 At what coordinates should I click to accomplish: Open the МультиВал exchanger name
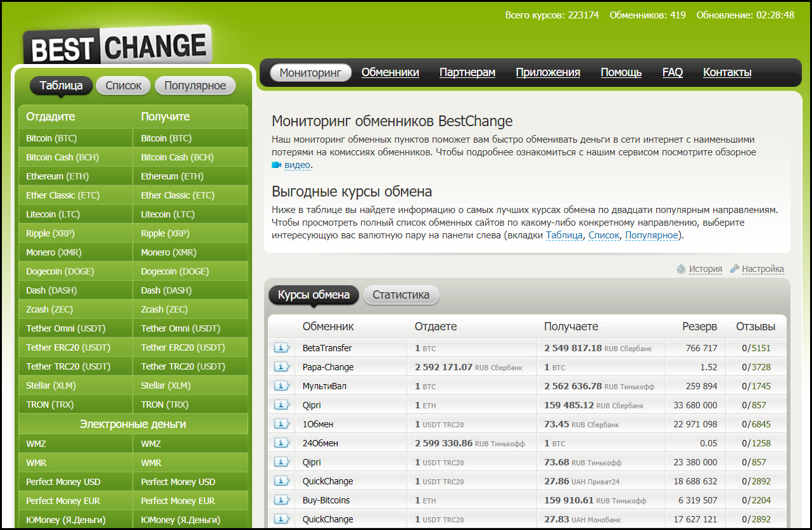point(324,386)
